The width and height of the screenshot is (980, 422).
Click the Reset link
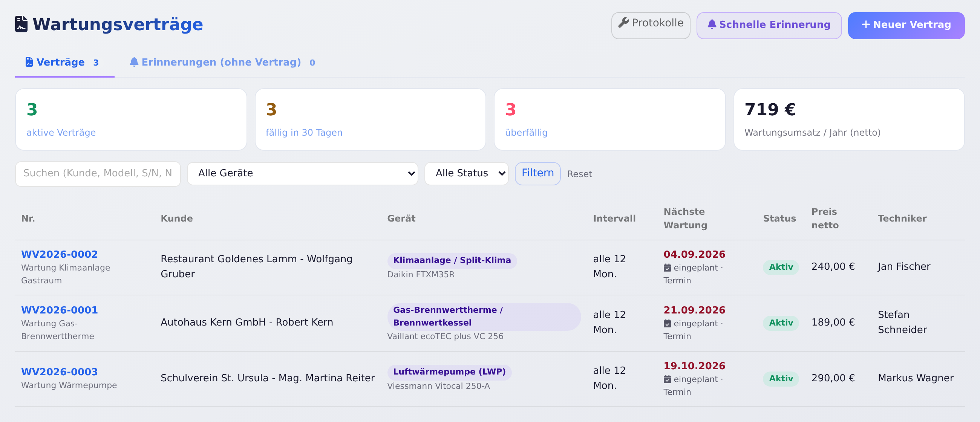pyautogui.click(x=579, y=174)
